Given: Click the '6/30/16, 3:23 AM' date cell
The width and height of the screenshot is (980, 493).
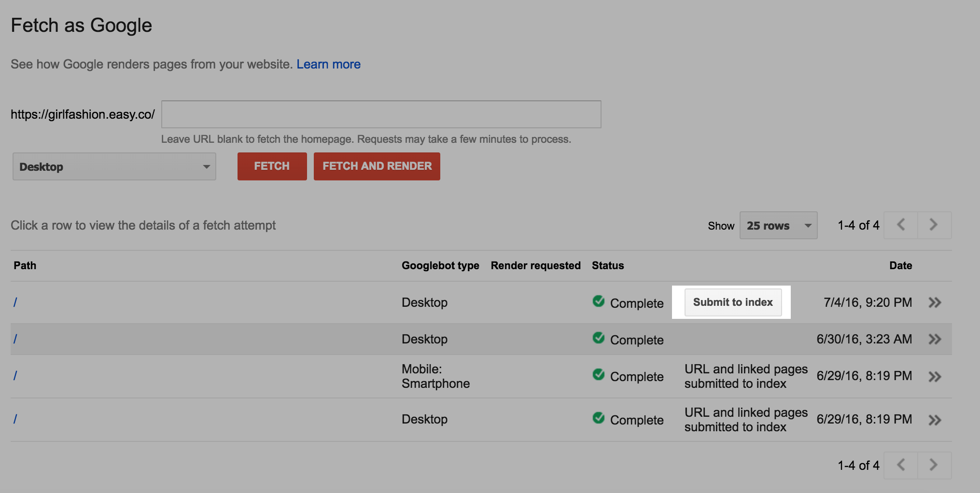Looking at the screenshot, I should click(864, 339).
